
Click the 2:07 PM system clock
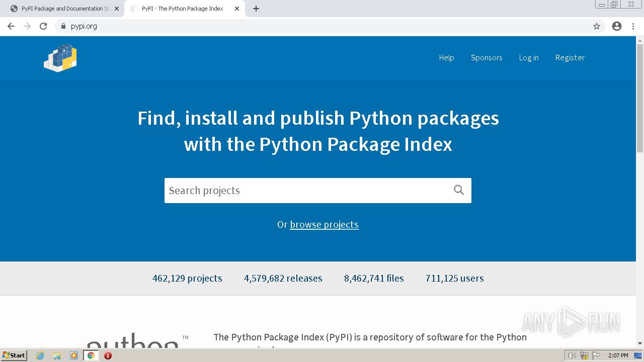click(618, 355)
